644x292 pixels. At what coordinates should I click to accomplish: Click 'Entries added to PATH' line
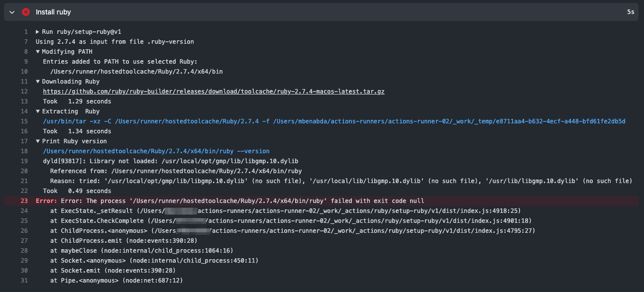coord(120,62)
